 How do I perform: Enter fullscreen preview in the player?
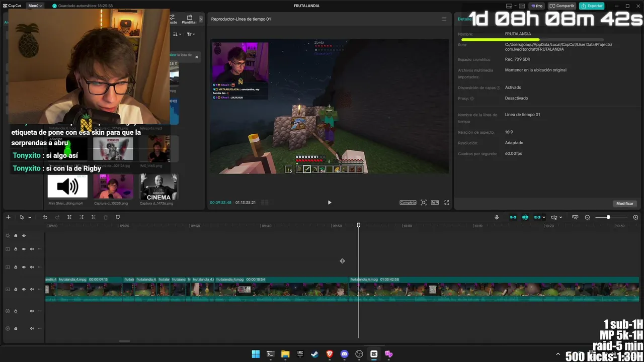(447, 202)
